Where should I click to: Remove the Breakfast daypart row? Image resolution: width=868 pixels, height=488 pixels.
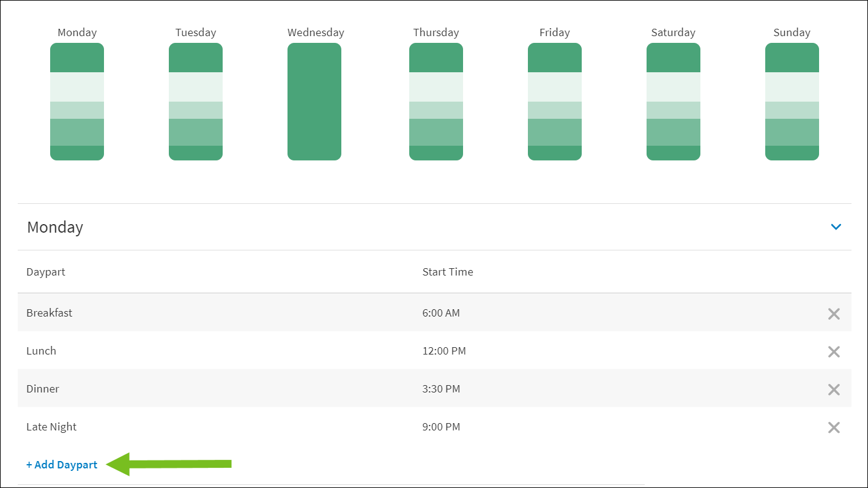point(833,314)
